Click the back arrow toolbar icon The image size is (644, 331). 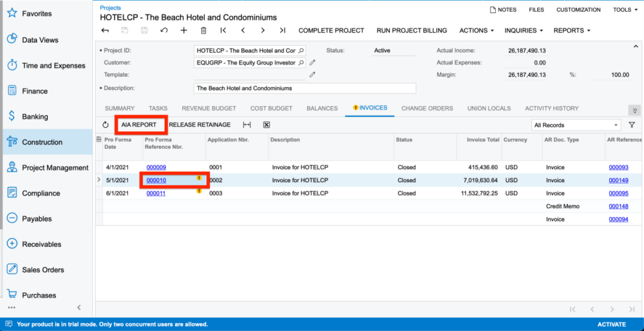coord(105,30)
